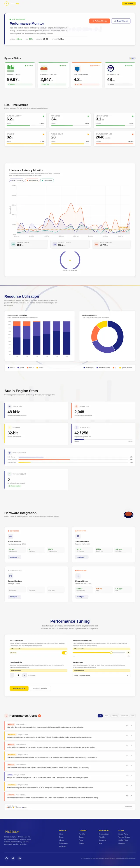Dismiss the GPU inference pipeline stall alert
Image resolution: width=140 pixels, height=868 pixels.
[x=131, y=766]
